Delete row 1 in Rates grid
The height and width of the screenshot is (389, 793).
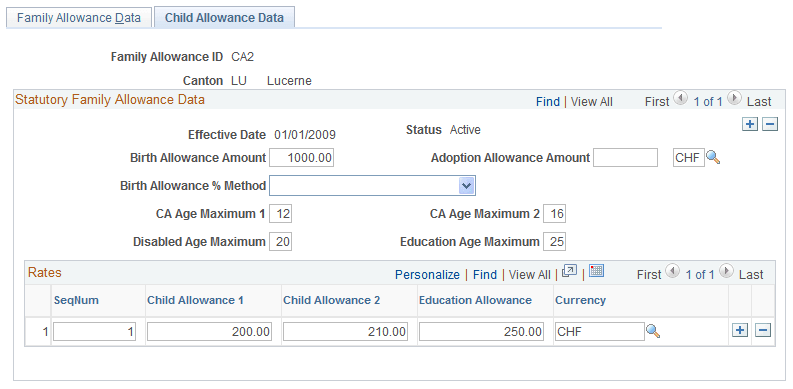pyautogui.click(x=763, y=330)
